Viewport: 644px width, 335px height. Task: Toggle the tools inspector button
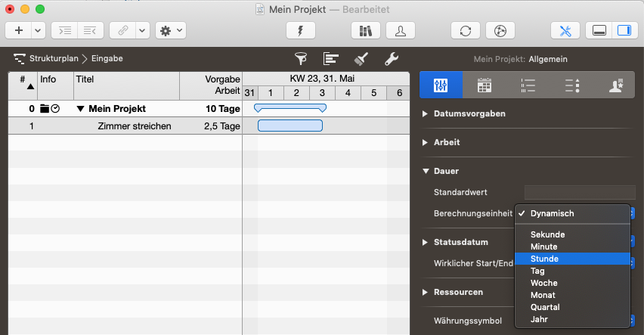[565, 31]
